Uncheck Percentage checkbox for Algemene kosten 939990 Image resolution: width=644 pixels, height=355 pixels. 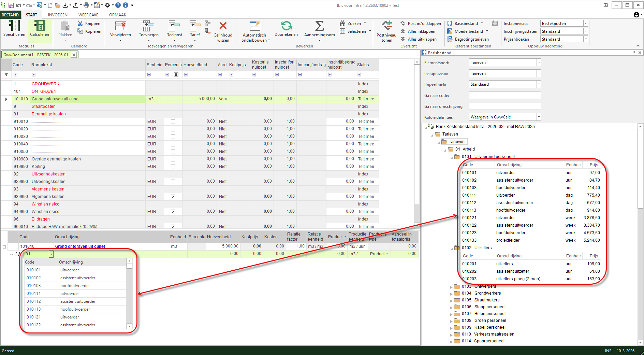(x=173, y=197)
